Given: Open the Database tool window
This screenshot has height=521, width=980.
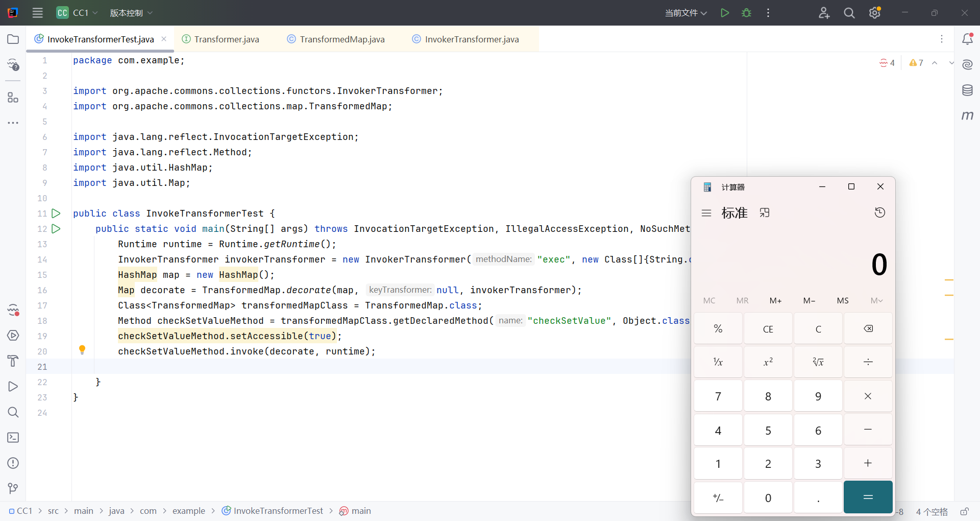Looking at the screenshot, I should click(967, 90).
